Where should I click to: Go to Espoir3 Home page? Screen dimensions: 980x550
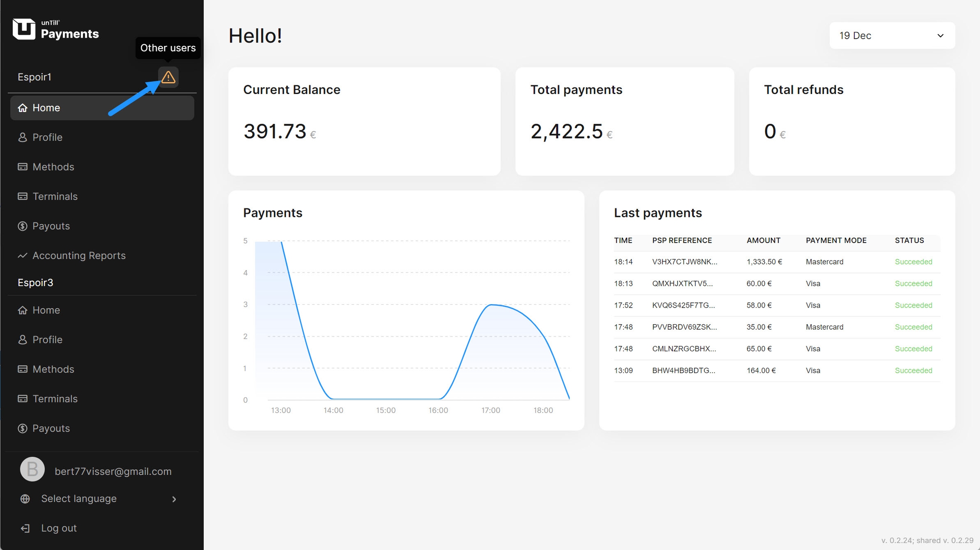(x=46, y=310)
